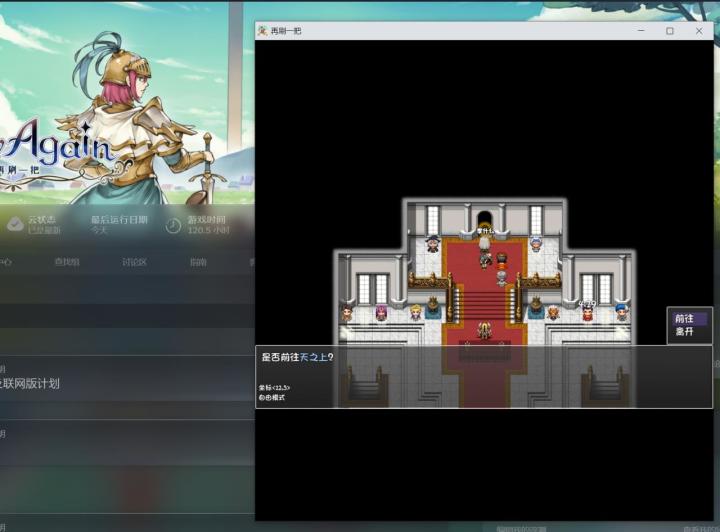Click the left crown statue on blue pedestal
Viewport: 720px width, 532px height.
pos(433,308)
